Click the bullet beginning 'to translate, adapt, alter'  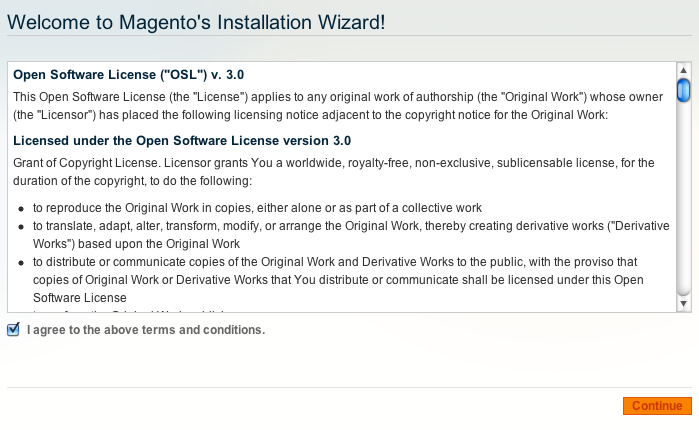coord(351,234)
